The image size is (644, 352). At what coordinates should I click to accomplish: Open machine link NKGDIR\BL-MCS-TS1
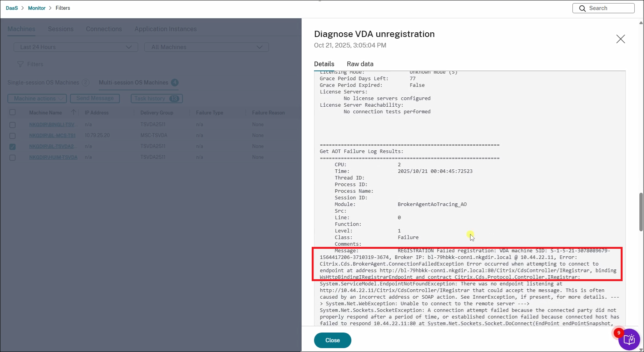point(53,136)
